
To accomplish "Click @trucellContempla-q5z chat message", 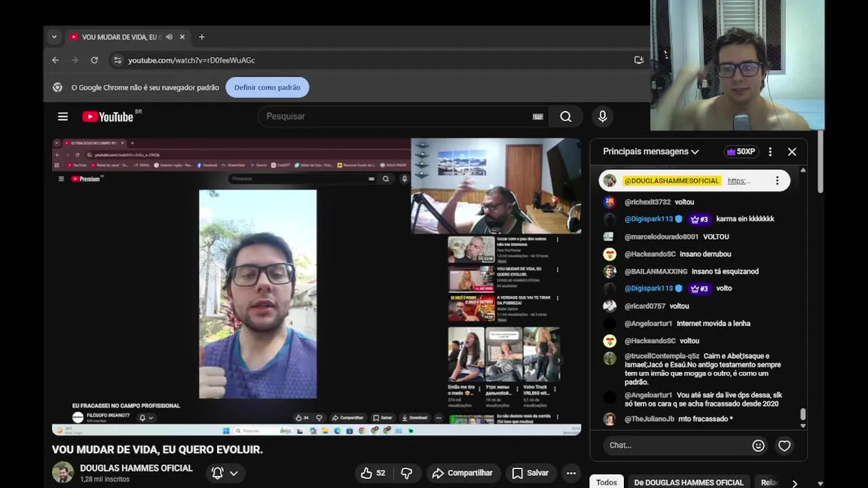I will click(x=694, y=369).
